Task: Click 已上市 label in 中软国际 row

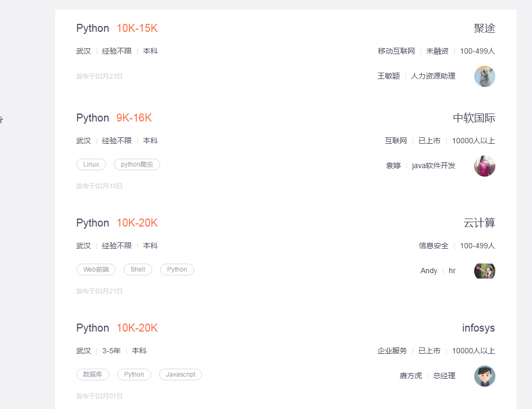Action: (x=430, y=141)
